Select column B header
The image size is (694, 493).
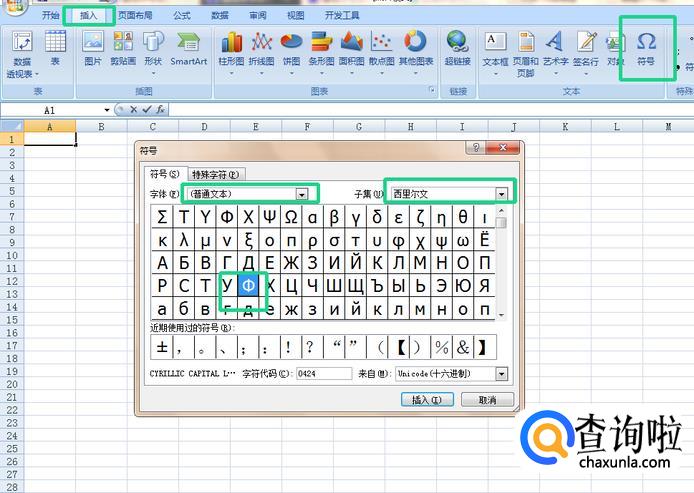pyautogui.click(x=101, y=127)
